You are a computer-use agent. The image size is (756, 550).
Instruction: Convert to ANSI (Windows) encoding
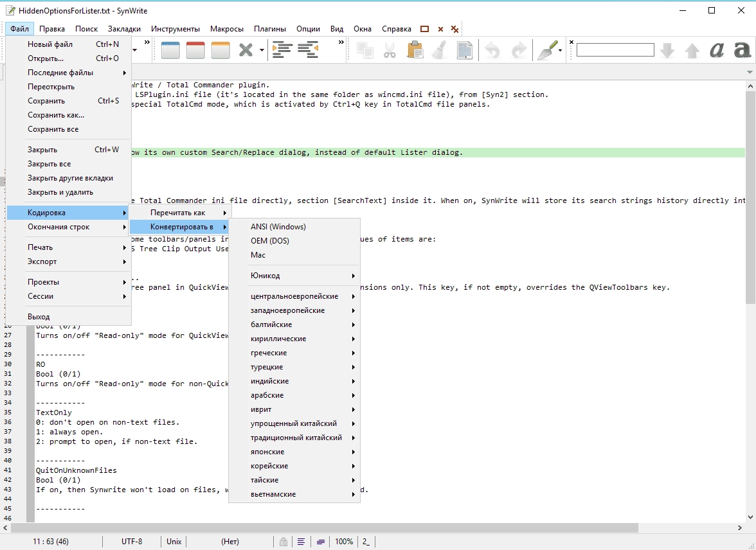pos(294,227)
